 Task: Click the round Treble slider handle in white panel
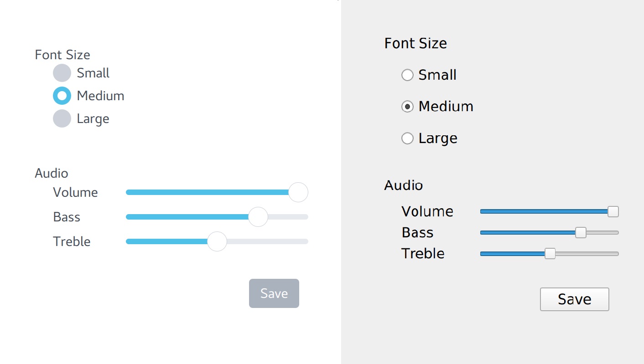click(x=217, y=241)
